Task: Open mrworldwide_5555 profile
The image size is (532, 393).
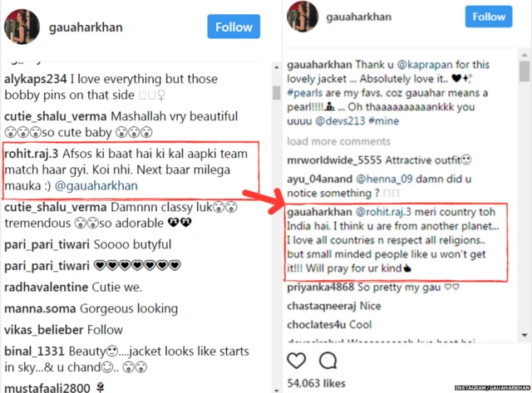Action: 332,159
